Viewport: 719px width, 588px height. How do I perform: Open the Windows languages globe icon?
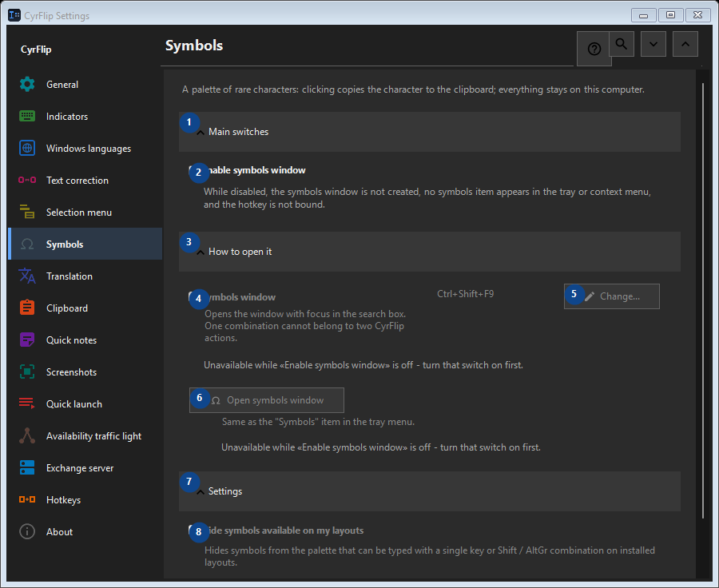coord(27,148)
